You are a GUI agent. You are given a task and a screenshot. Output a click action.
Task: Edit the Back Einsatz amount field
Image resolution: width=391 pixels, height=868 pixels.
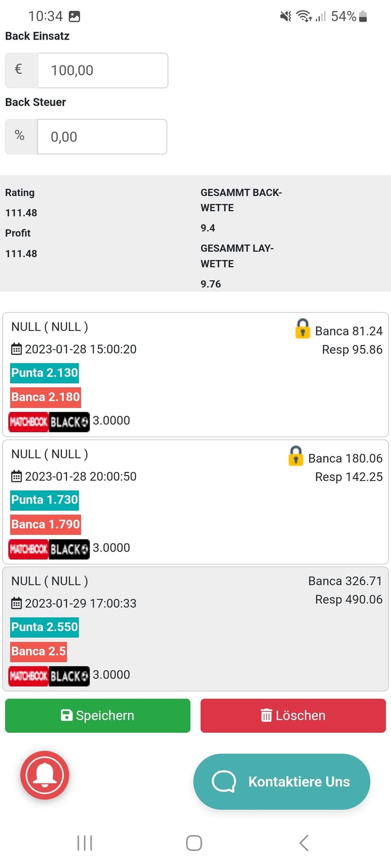[103, 70]
